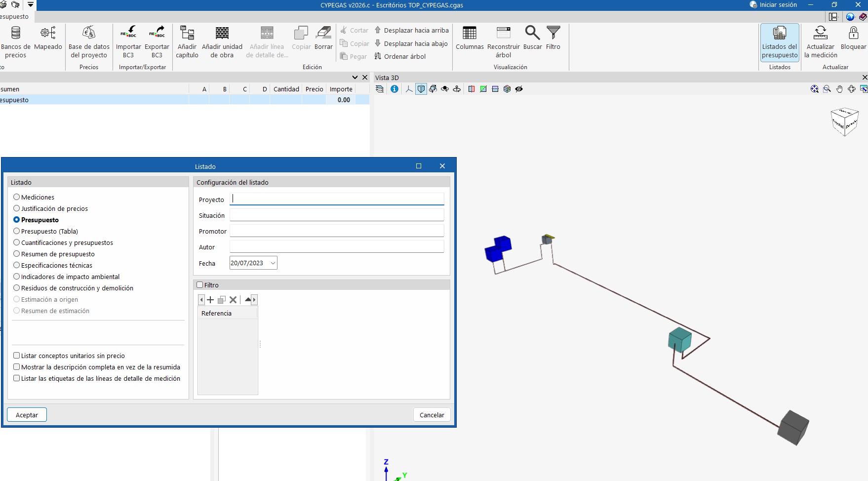Click Añadir unidad de obra
The image size is (868, 481).
[222, 42]
